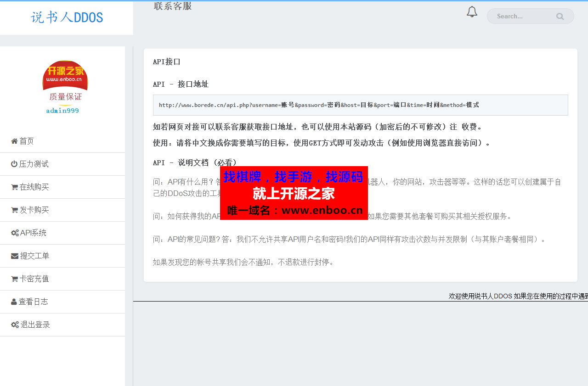The width and height of the screenshot is (588, 386).
Task: Click the gears icon beside 退出登录
Action: [15, 324]
